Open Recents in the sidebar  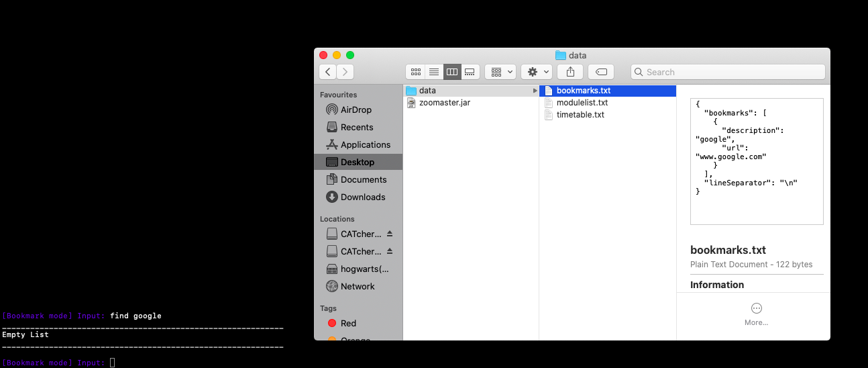pos(358,127)
